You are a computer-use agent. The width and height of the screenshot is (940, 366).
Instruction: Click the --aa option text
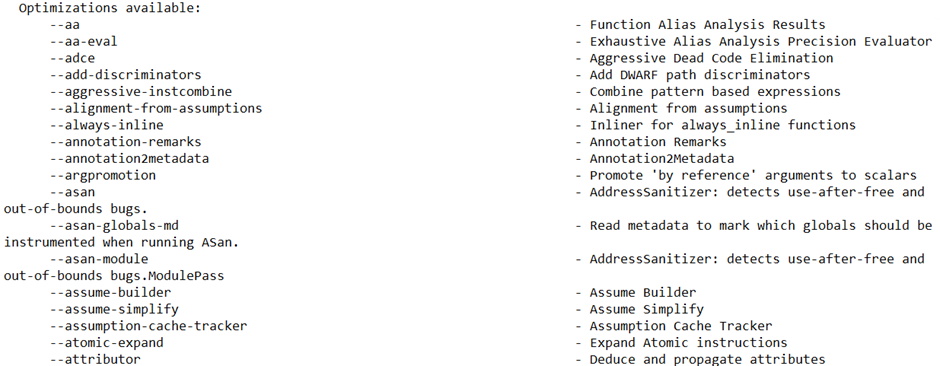click(x=65, y=25)
